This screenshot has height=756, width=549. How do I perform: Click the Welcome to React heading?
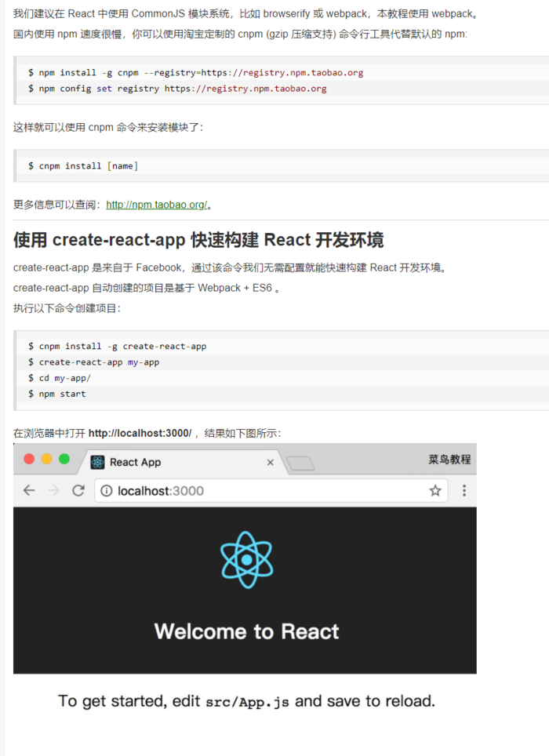(247, 631)
